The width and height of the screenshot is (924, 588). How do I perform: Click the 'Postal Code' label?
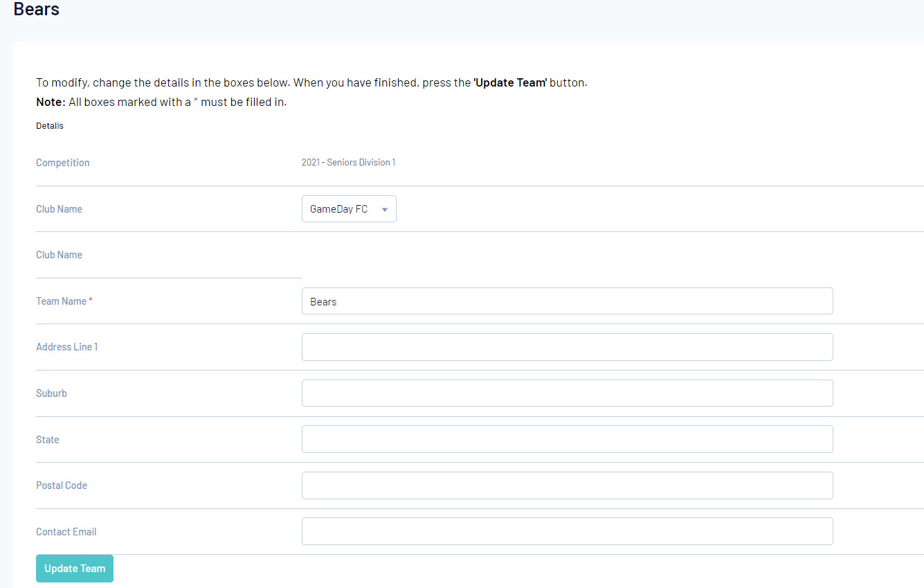click(62, 485)
